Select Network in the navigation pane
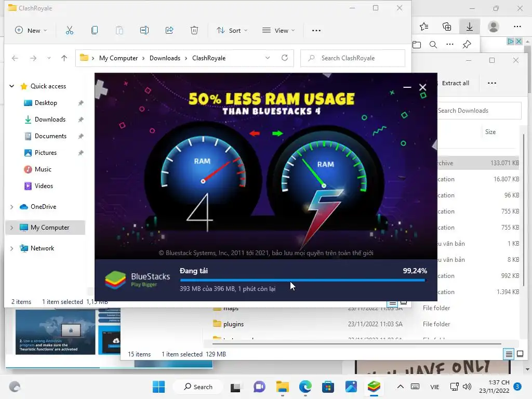This screenshot has width=532, height=399. point(42,248)
